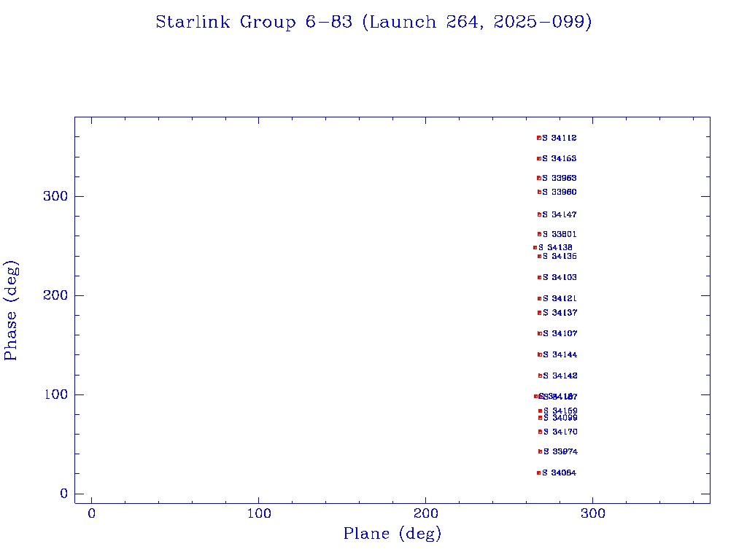Click the S 34170 satellite label

[561, 432]
